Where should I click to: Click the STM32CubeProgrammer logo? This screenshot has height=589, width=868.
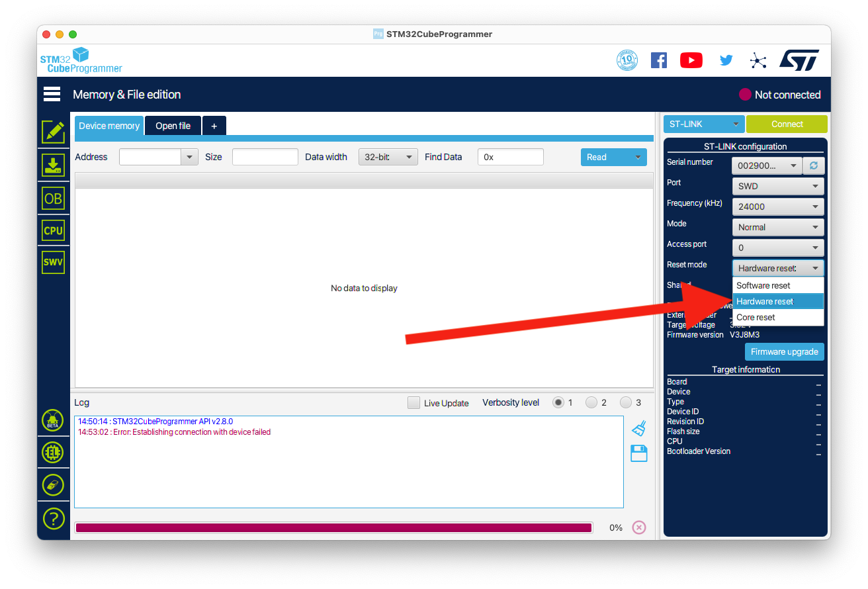pyautogui.click(x=81, y=60)
